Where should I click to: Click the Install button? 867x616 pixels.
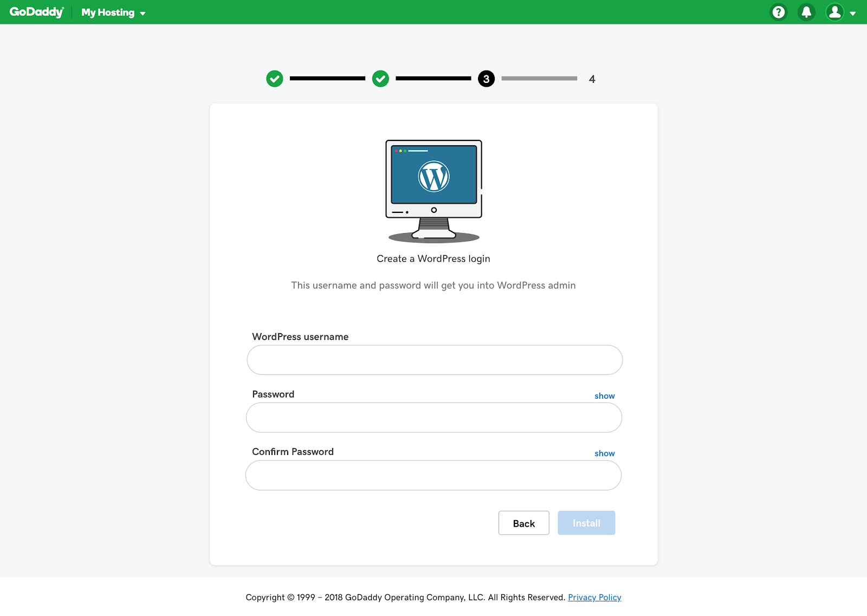click(x=586, y=523)
